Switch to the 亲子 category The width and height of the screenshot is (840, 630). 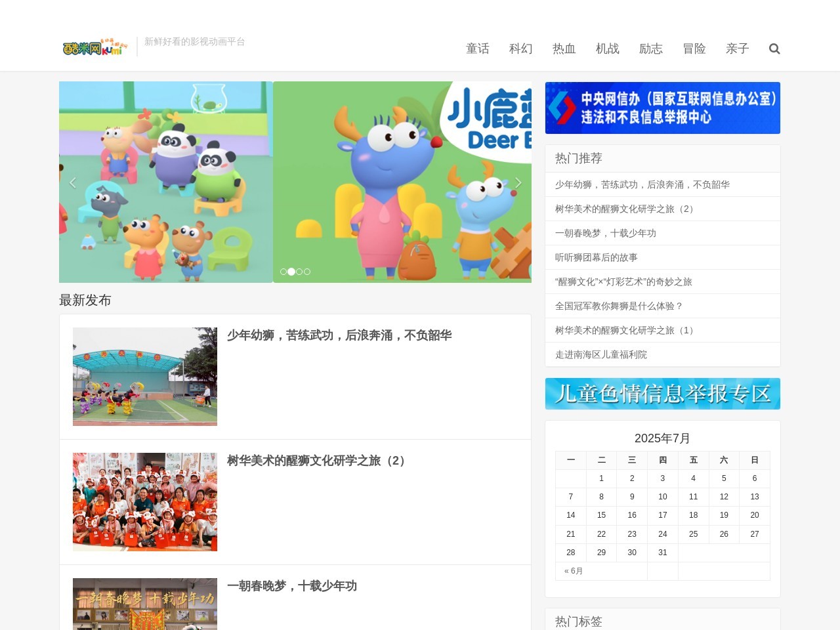click(738, 49)
